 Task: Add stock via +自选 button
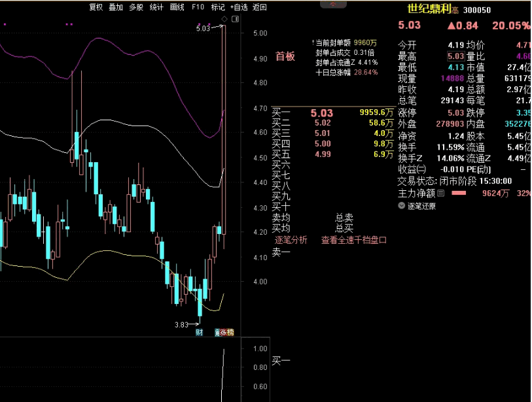pyautogui.click(x=239, y=7)
